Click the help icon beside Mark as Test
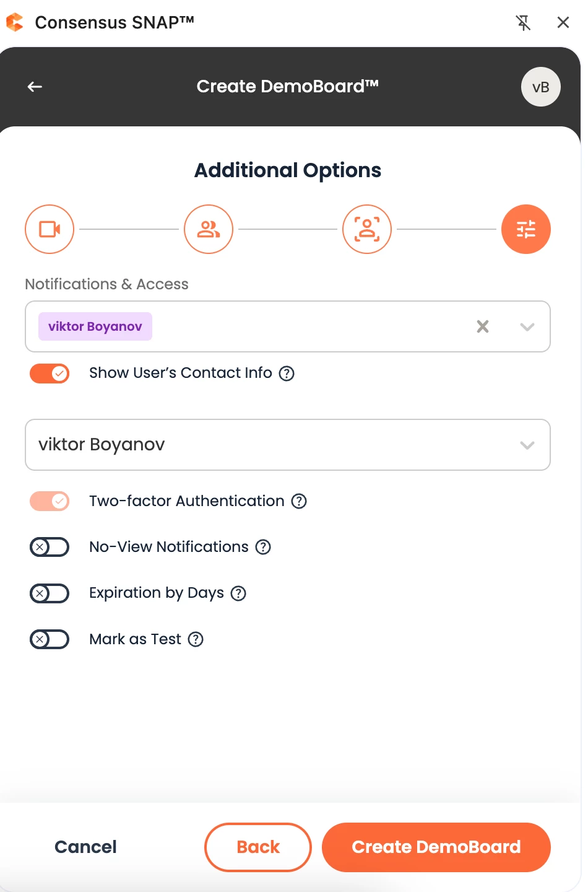The image size is (588, 892). click(196, 639)
